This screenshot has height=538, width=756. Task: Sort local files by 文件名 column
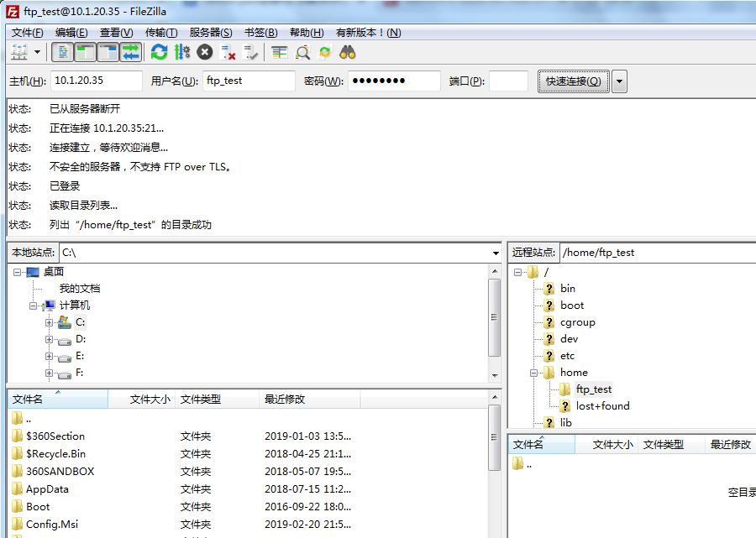[58, 400]
